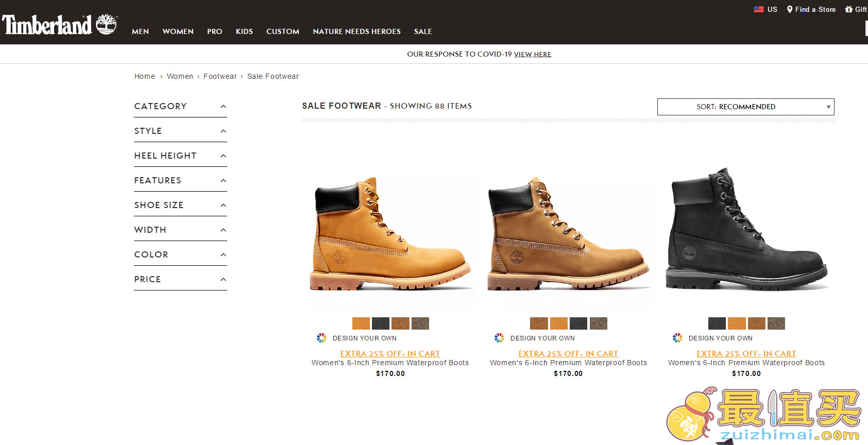
Task: Click Find a Store link
Action: pyautogui.click(x=815, y=9)
